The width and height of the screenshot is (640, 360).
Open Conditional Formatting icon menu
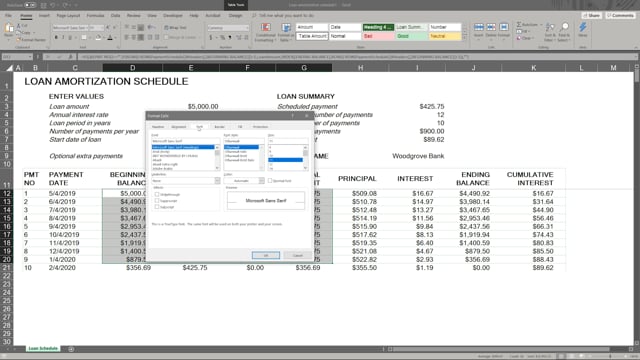pos(266,28)
